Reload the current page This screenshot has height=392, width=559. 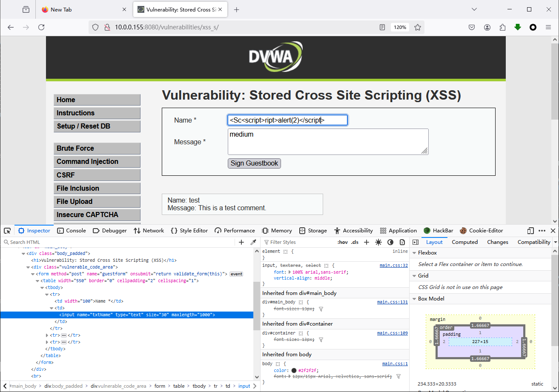pos(41,27)
